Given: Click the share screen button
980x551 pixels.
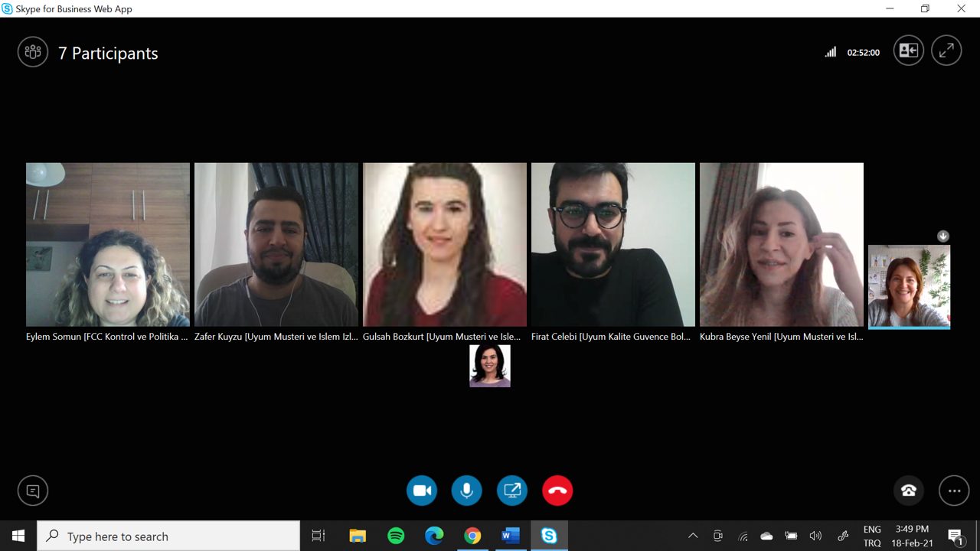Looking at the screenshot, I should [x=512, y=491].
